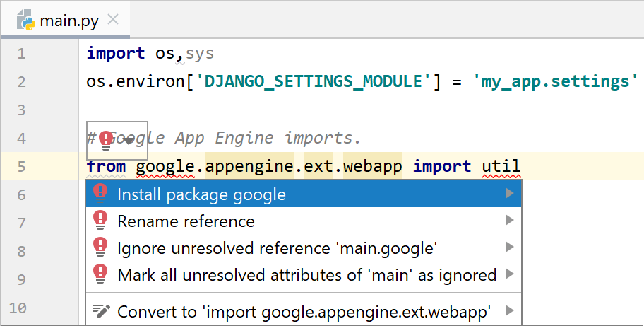The image size is (644, 326).
Task: Select Convert to 'import google.appengine.ext.webapp'
Action: pos(304,311)
